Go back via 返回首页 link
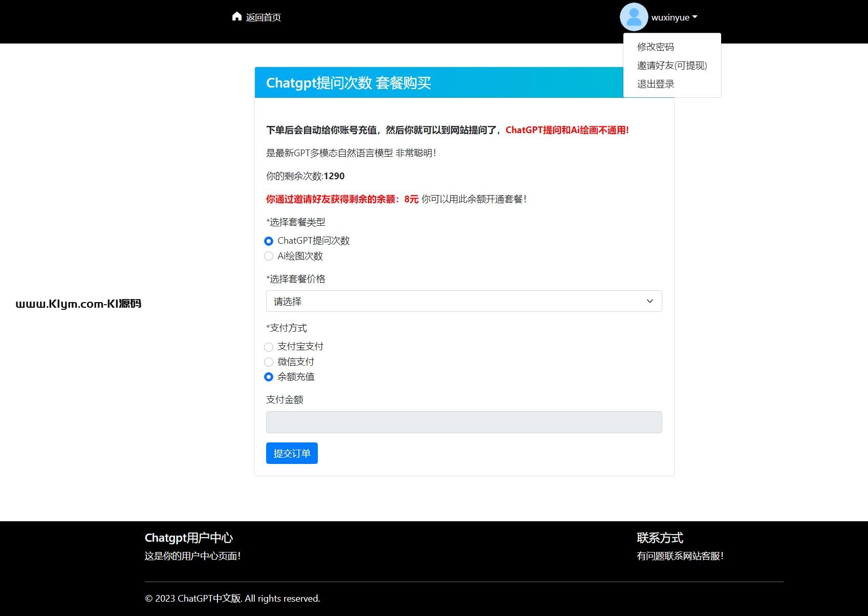Image resolution: width=868 pixels, height=616 pixels. pos(263,17)
